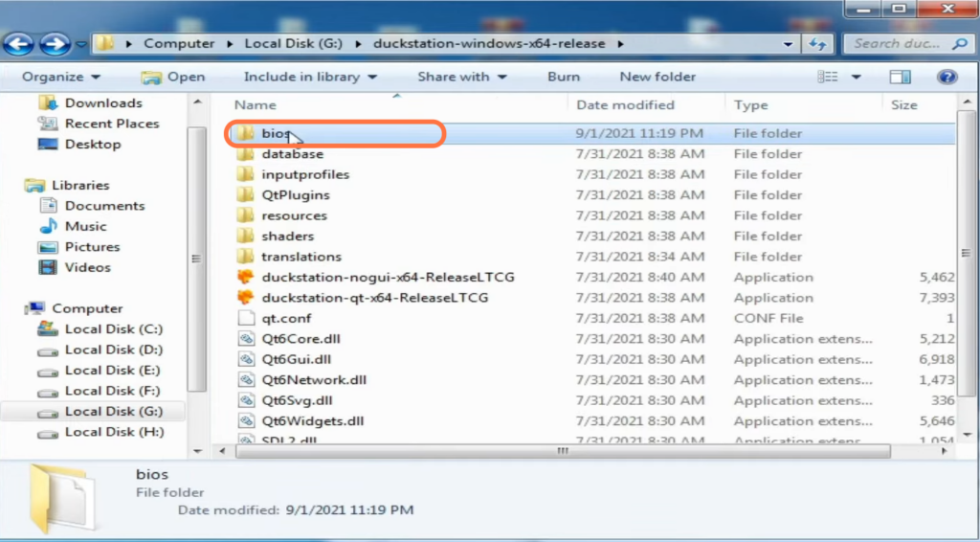
Task: Expand breadcrumb arrow after duckstation-windows-x64-release
Action: click(620, 44)
